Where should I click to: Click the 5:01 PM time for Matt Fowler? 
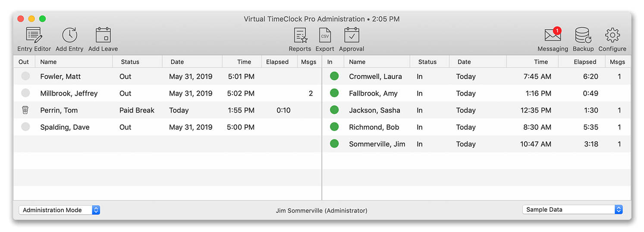pyautogui.click(x=241, y=76)
